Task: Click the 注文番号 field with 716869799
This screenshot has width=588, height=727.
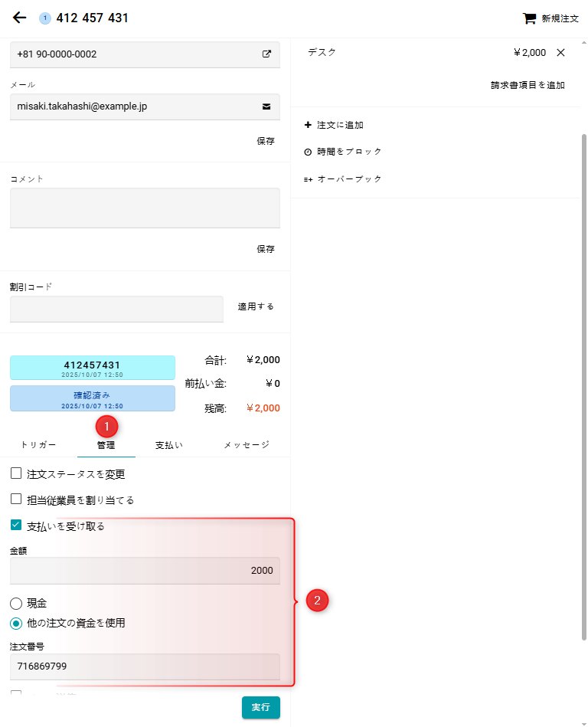Action: tap(145, 666)
